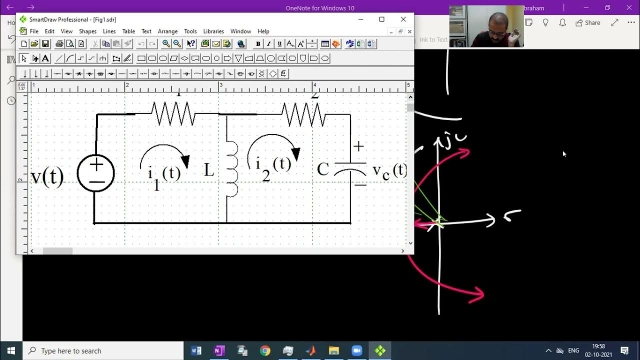Select the downward triangle shape tool
640x360 pixels.
[x=238, y=59]
